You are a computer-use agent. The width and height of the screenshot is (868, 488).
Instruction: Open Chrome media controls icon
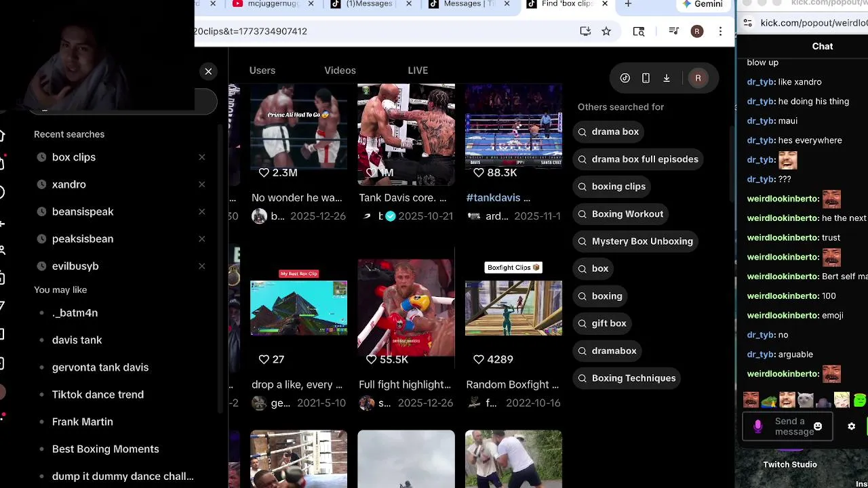pos(673,31)
